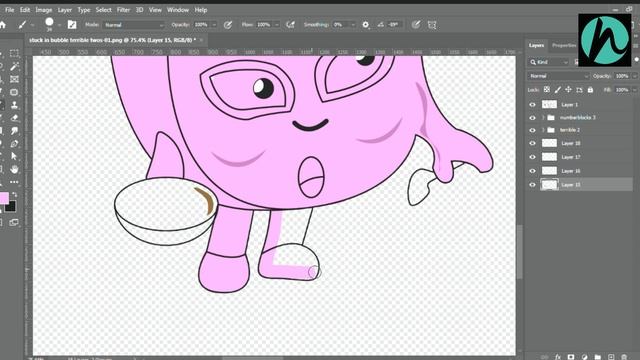Select Layer 16 thumbnail
The width and height of the screenshot is (640, 360).
click(549, 171)
